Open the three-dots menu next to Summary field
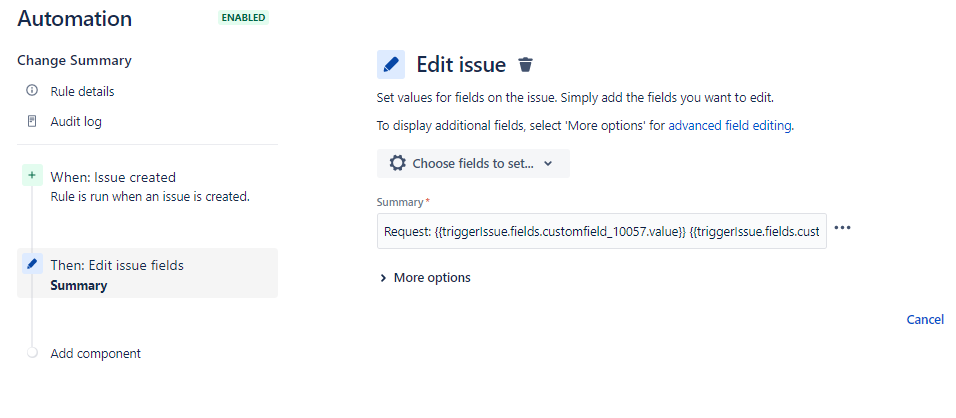 tap(842, 228)
